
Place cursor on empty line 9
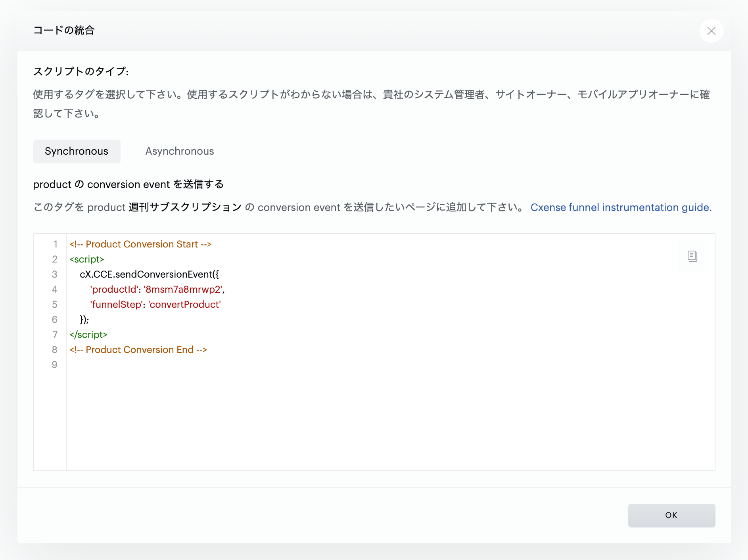point(390,365)
